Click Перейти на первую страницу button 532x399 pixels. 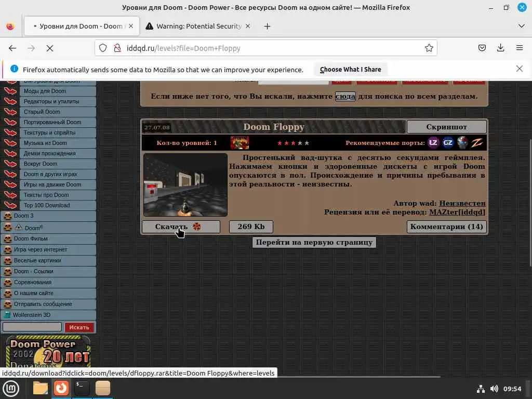pyautogui.click(x=314, y=242)
